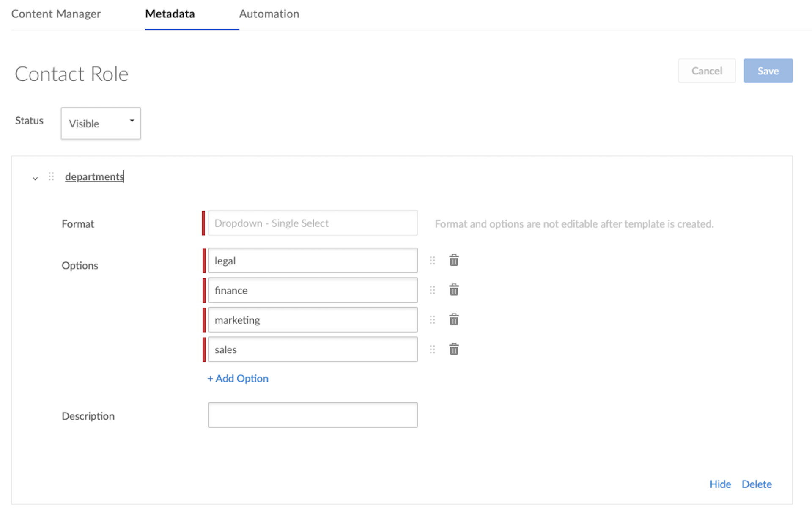Switch to the Content Manager tab
The height and width of the screenshot is (520, 812).
pyautogui.click(x=56, y=14)
